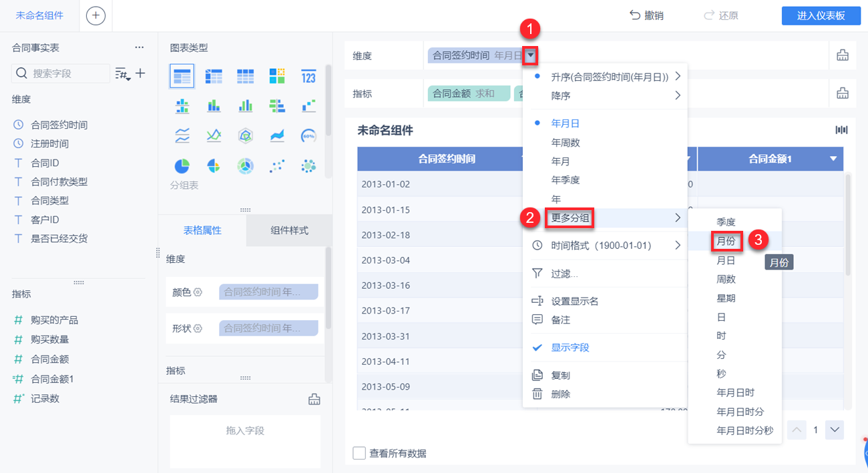Choose the waterfall chart type
The width and height of the screenshot is (868, 473).
[x=308, y=105]
